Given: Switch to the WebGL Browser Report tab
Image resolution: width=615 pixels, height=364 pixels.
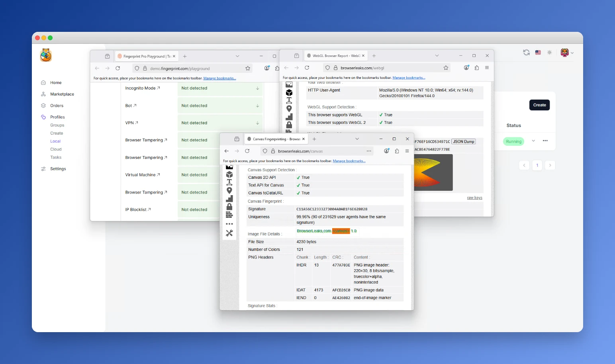Looking at the screenshot, I should click(x=336, y=55).
